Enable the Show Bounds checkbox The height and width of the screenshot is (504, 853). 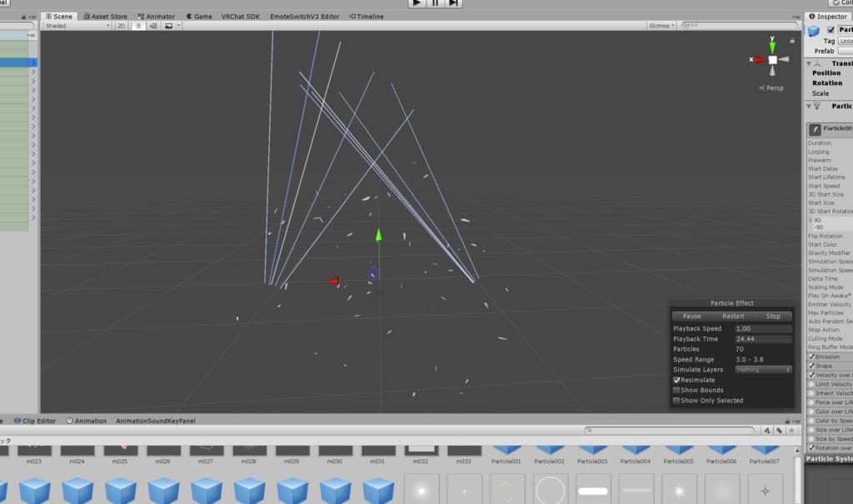coord(676,390)
